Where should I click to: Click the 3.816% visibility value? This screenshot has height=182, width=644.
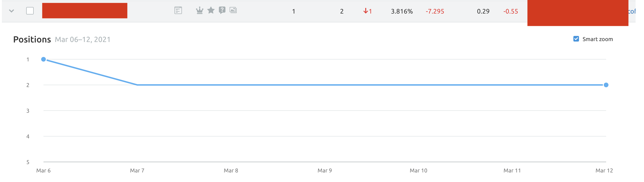point(402,11)
